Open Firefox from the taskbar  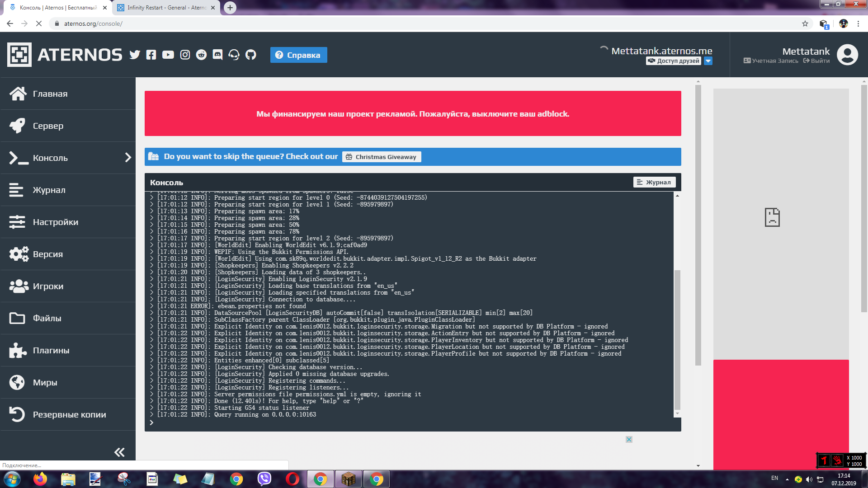click(40, 479)
